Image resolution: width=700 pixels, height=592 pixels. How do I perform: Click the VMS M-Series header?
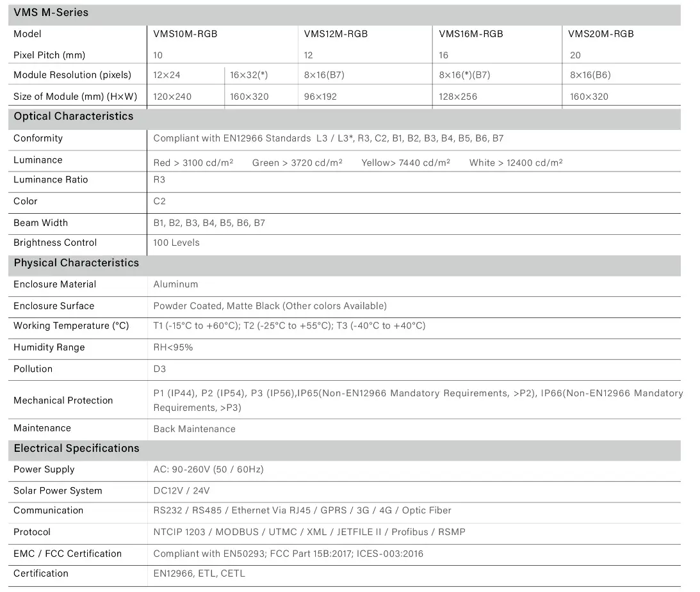51,13
